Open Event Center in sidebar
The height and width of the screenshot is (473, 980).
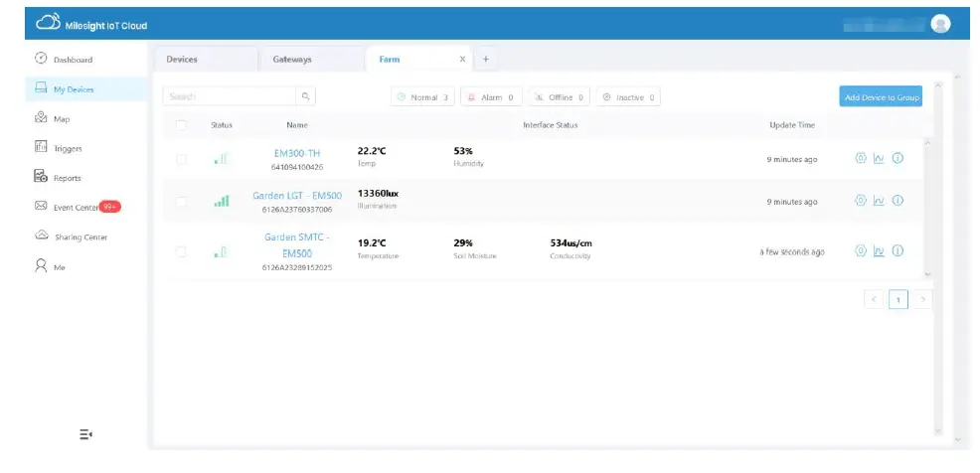[86, 207]
